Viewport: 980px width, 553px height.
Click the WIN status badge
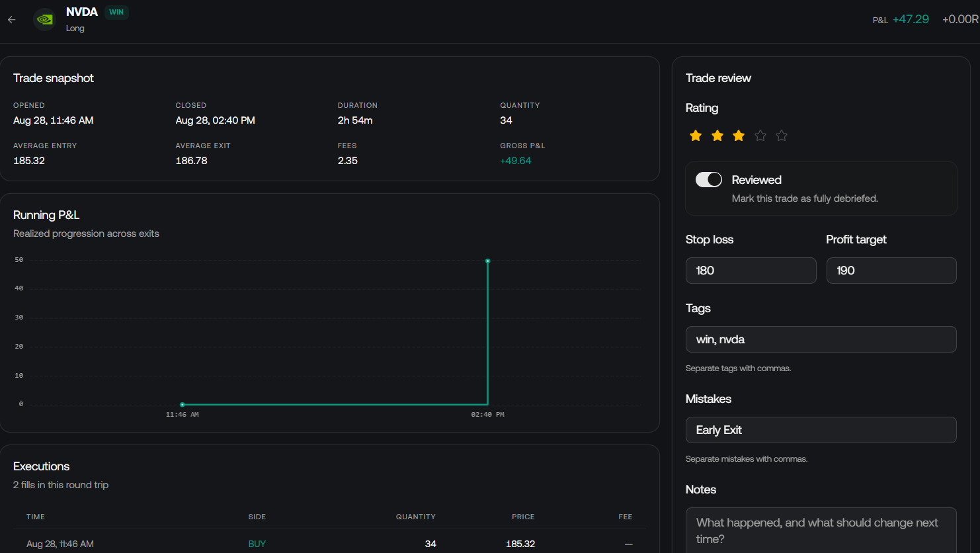tap(116, 12)
